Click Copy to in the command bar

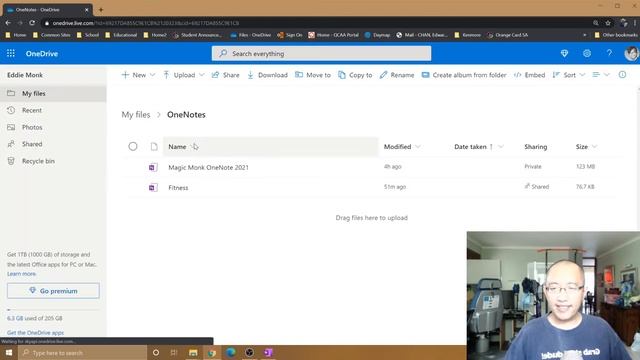click(x=355, y=75)
